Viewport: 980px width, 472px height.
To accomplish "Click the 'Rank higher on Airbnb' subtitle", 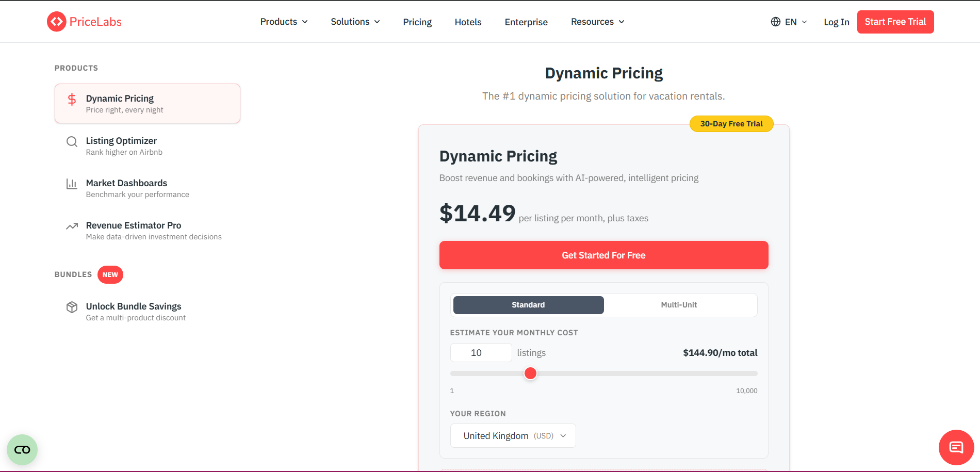I will pyautogui.click(x=124, y=152).
